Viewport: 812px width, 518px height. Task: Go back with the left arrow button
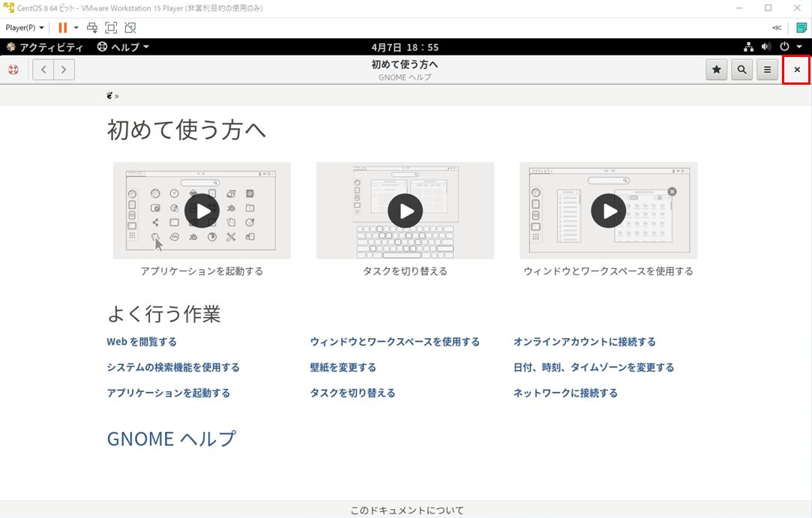coord(43,70)
